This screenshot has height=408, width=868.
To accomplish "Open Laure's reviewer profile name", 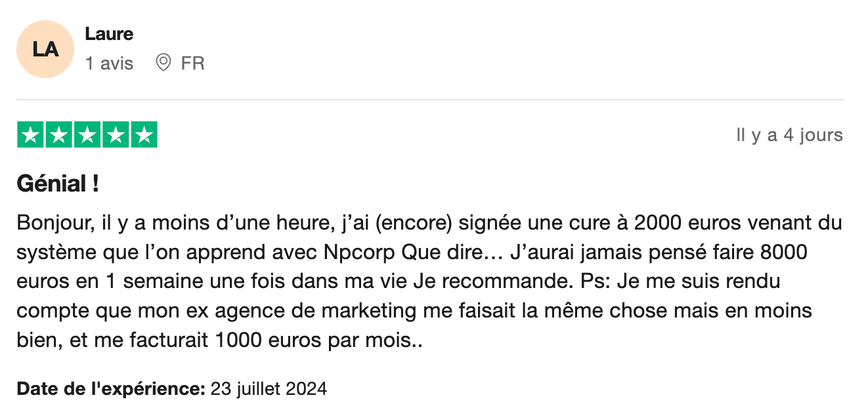I will [x=109, y=34].
